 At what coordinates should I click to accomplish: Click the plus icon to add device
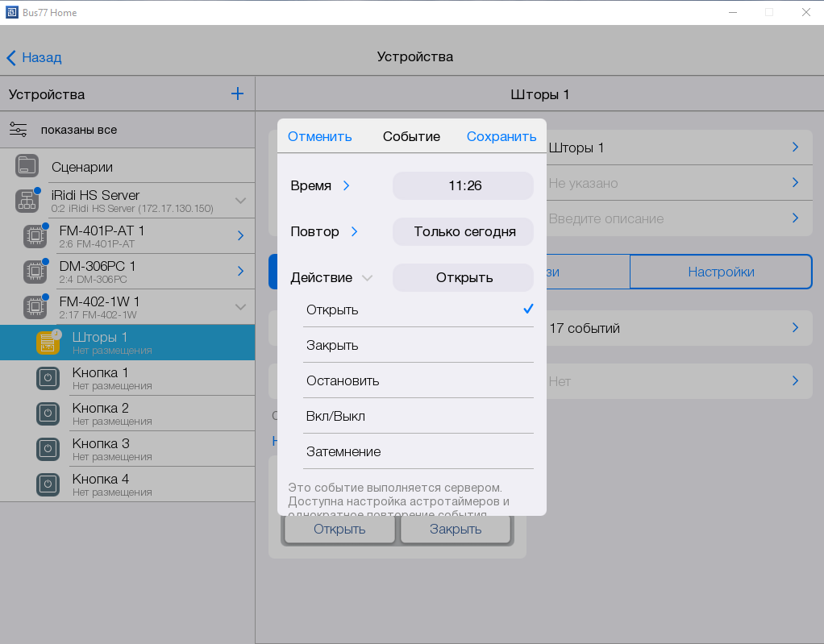coord(237,94)
